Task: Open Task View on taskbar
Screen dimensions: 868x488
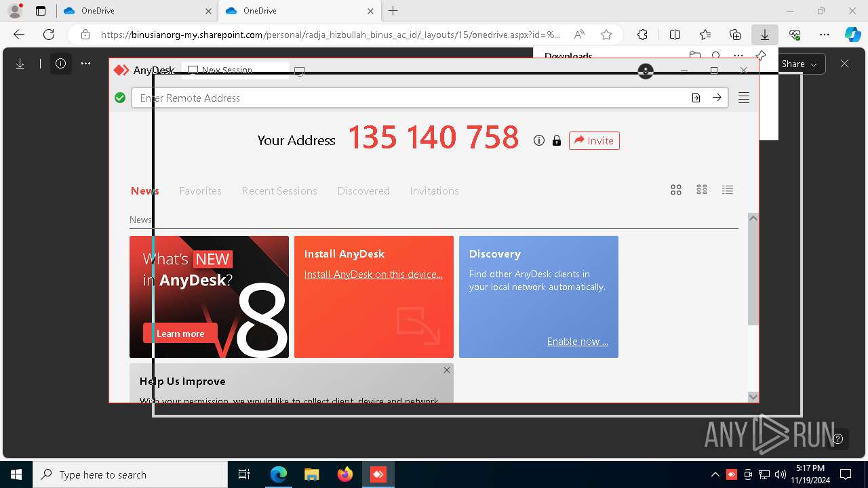Action: 244,474
